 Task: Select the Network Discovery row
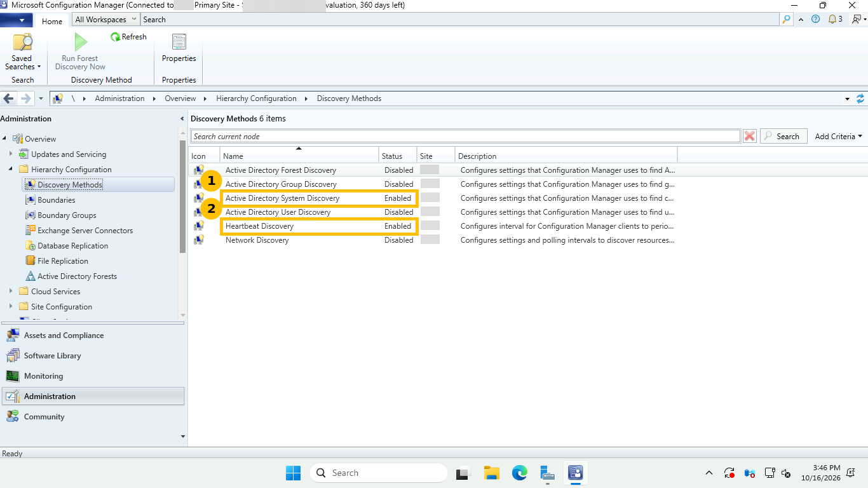(x=432, y=240)
